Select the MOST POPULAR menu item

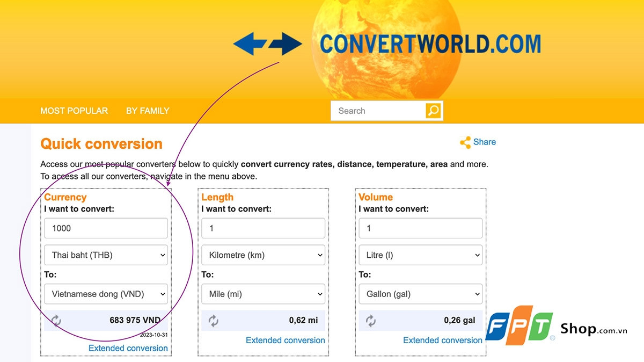74,111
